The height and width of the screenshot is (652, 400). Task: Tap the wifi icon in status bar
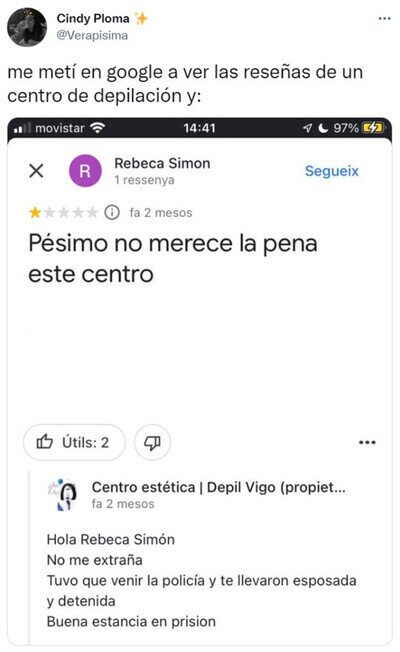[98, 128]
